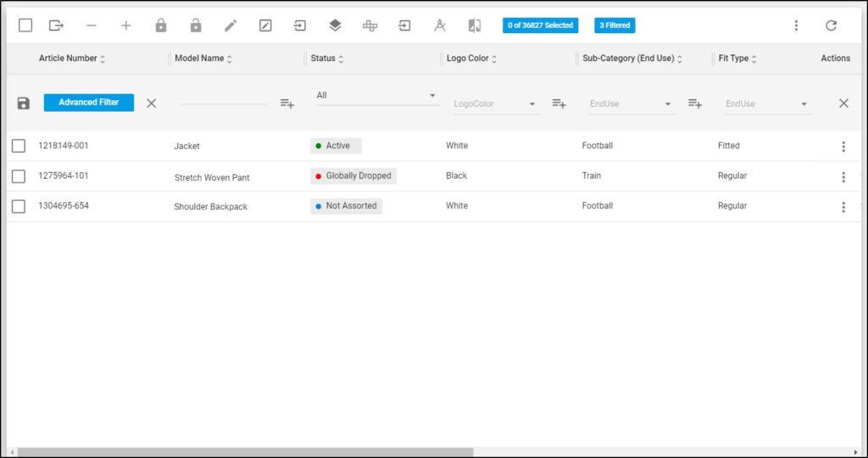Click the closed lock icon
868x458 pixels.
point(161,25)
